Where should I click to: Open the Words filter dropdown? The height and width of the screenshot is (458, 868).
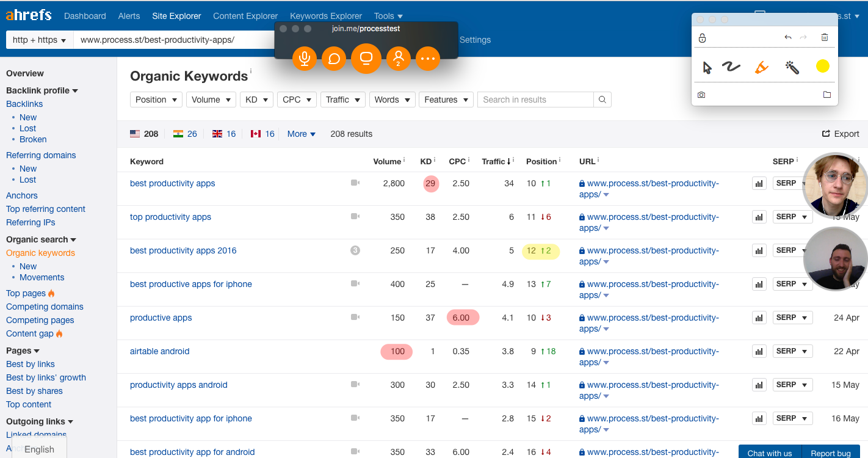(x=392, y=100)
